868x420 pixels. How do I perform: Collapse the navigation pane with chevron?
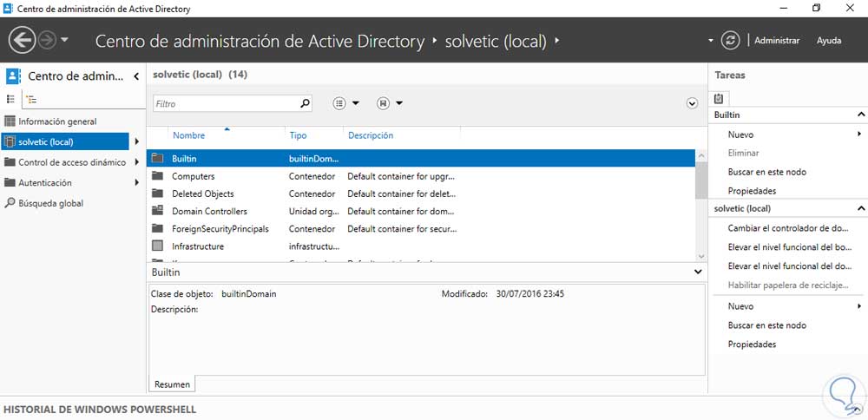pos(136,76)
